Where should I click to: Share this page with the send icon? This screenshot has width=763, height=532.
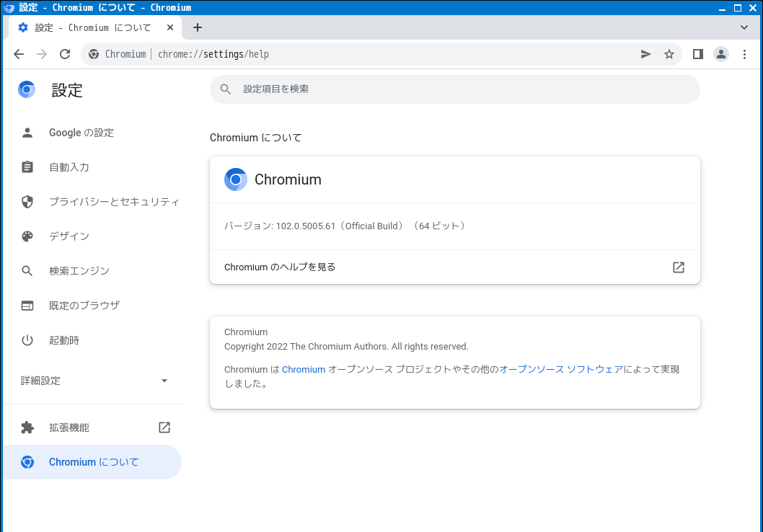pos(645,54)
